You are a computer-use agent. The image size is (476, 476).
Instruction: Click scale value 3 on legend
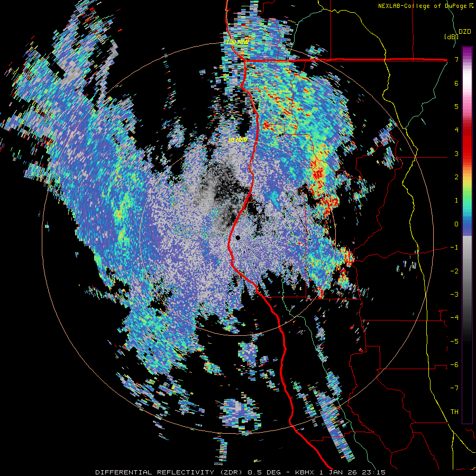(x=456, y=153)
